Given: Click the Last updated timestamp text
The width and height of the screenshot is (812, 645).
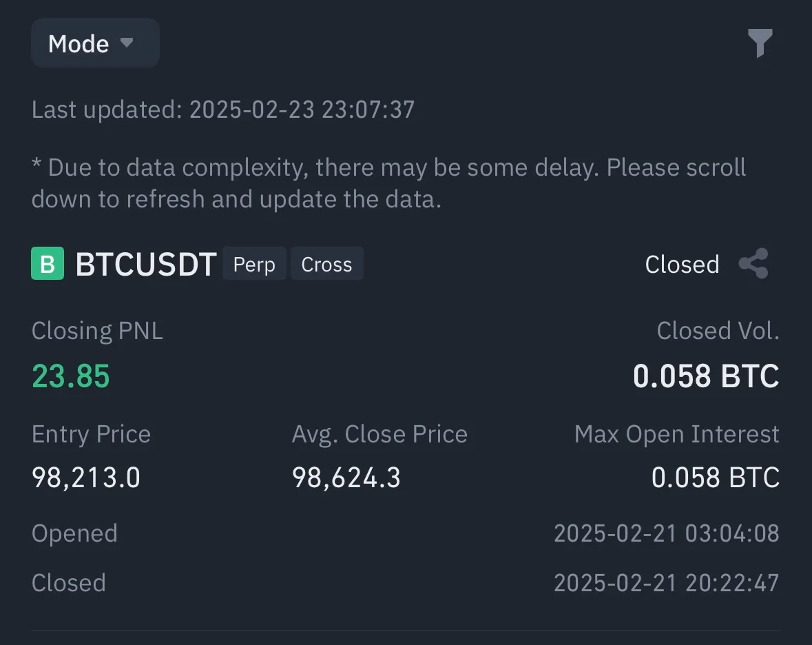Looking at the screenshot, I should (x=223, y=110).
